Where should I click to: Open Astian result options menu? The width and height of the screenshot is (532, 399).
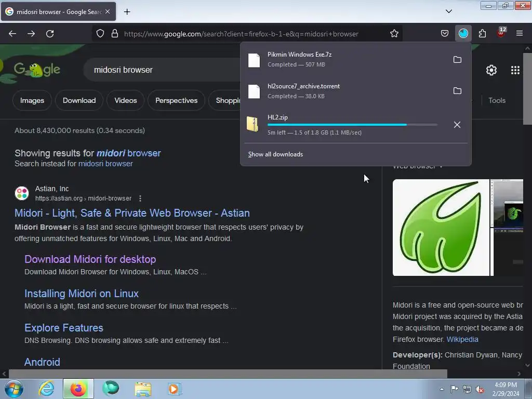pyautogui.click(x=140, y=198)
